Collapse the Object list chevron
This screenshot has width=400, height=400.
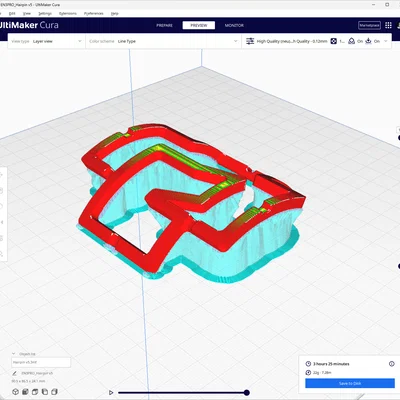[x=14, y=354]
